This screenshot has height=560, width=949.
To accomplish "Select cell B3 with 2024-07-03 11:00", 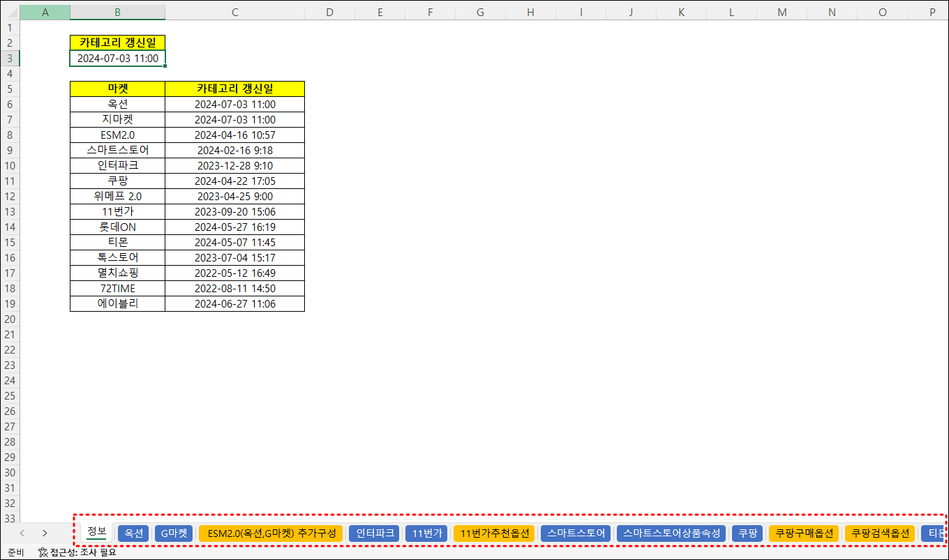I will 117,58.
